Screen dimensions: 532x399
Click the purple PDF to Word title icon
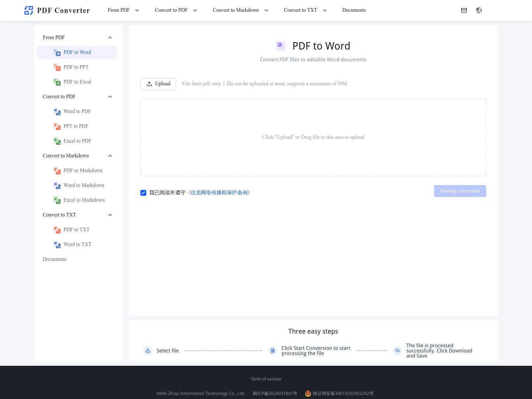[281, 46]
